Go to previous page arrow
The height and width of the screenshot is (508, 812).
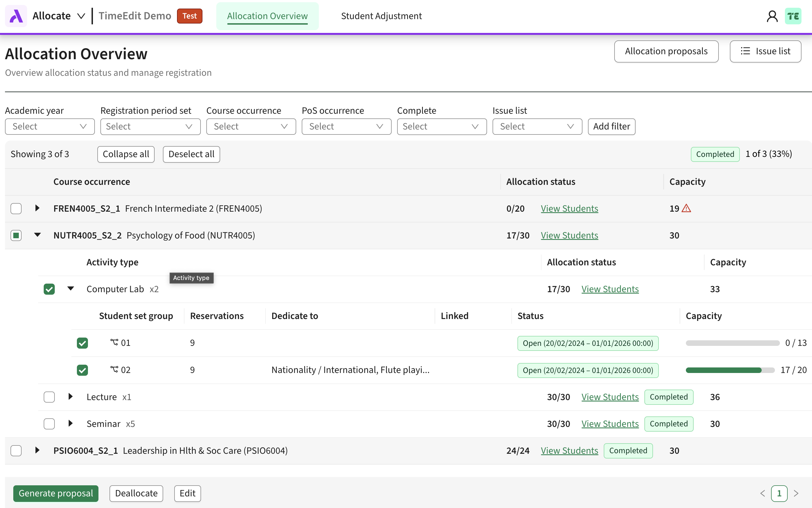(762, 493)
